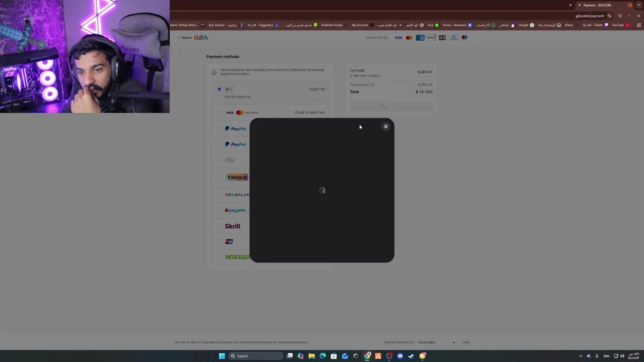
Task: Select the Apple Pay radio button
Action: click(219, 89)
